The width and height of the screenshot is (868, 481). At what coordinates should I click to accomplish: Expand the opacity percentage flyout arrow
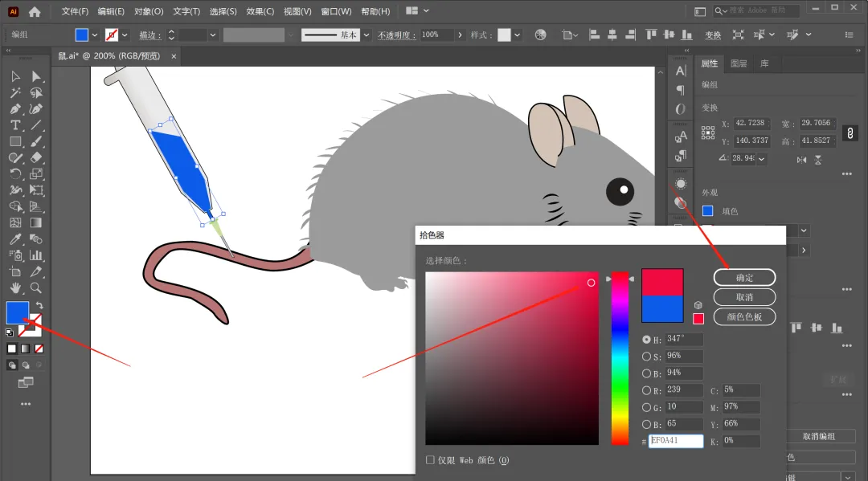[460, 35]
